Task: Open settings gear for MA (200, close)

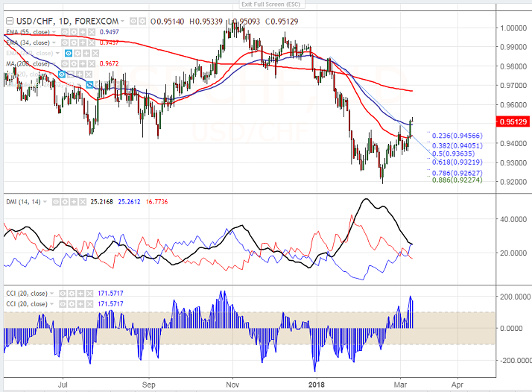Action: tap(73, 64)
